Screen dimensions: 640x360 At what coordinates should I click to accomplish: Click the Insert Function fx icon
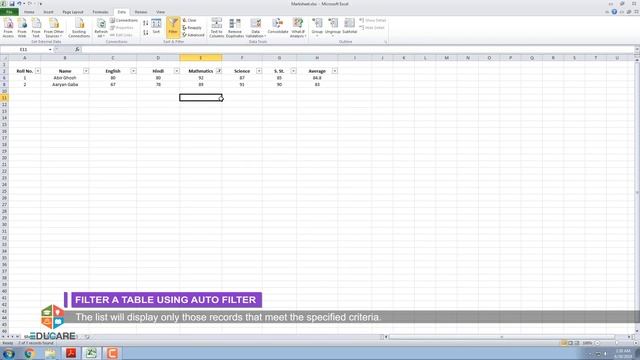(x=77, y=49)
